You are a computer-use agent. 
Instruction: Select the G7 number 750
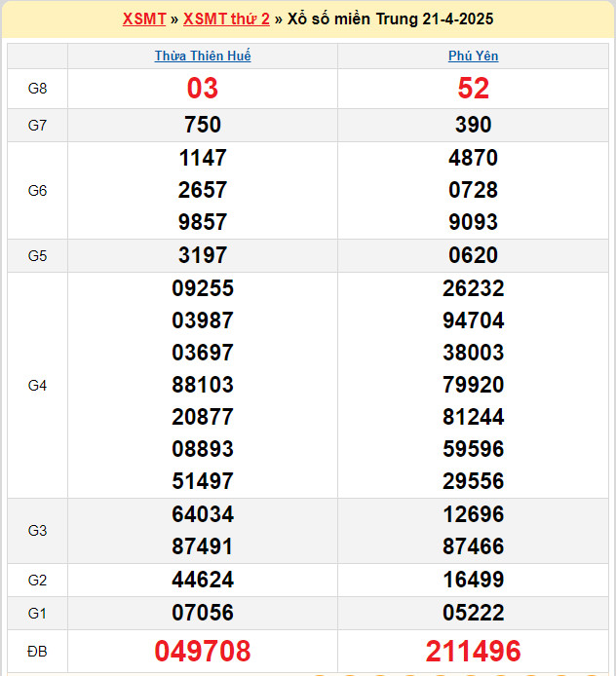203,125
